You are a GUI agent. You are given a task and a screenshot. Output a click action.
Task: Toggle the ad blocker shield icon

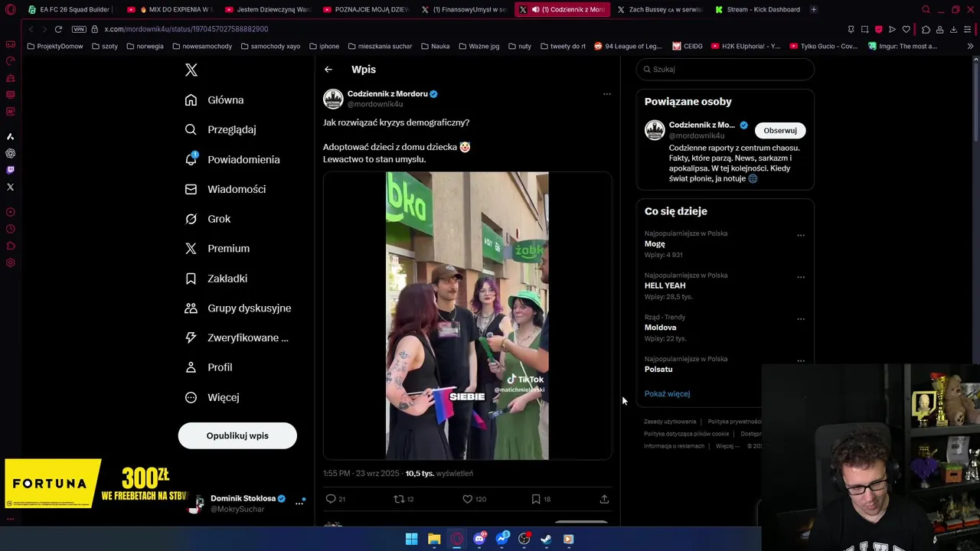point(878,29)
